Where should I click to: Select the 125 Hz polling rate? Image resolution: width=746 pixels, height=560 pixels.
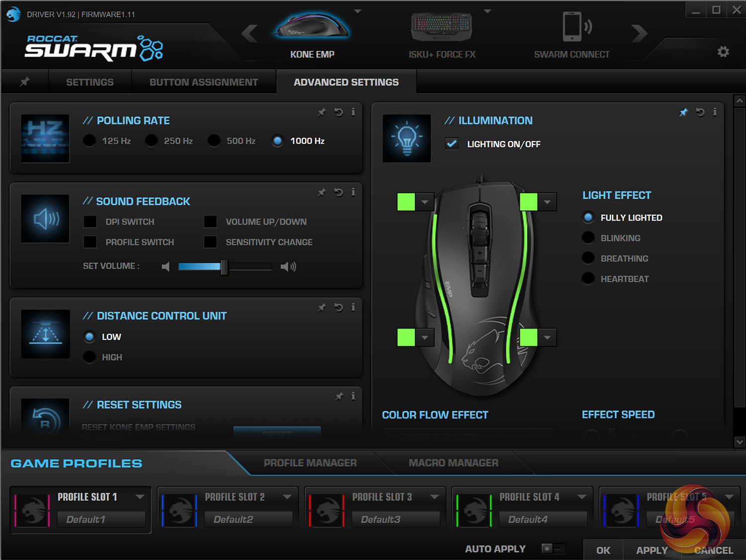coord(90,141)
